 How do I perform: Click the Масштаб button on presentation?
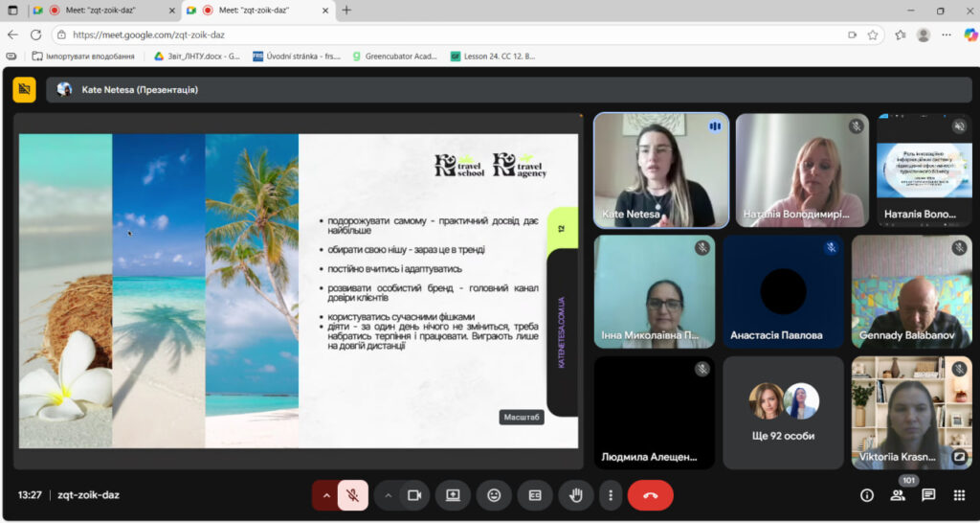(x=522, y=418)
